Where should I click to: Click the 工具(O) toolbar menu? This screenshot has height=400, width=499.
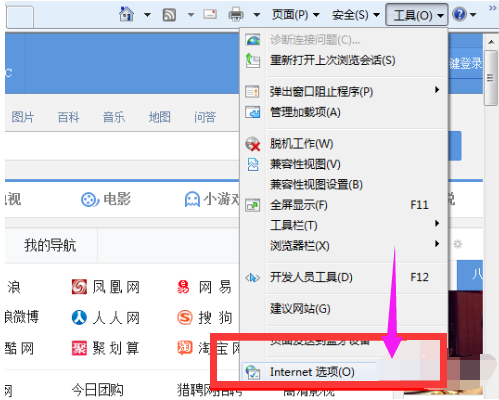tap(416, 15)
